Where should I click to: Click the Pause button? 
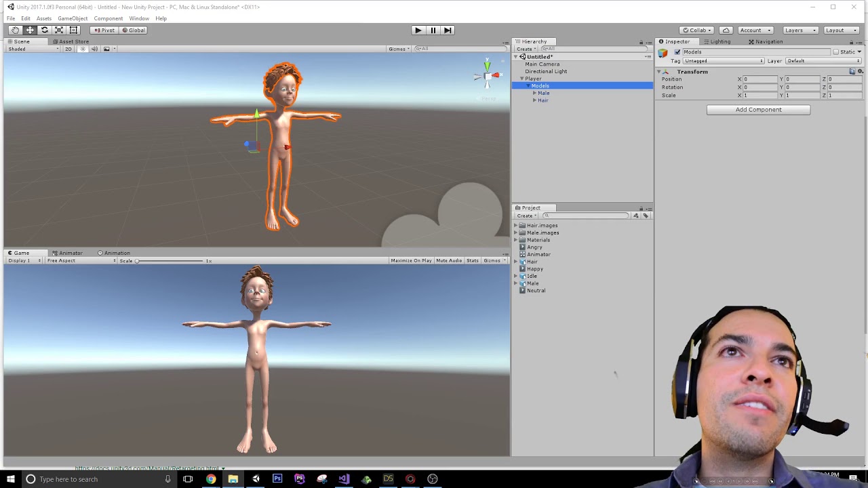(433, 30)
